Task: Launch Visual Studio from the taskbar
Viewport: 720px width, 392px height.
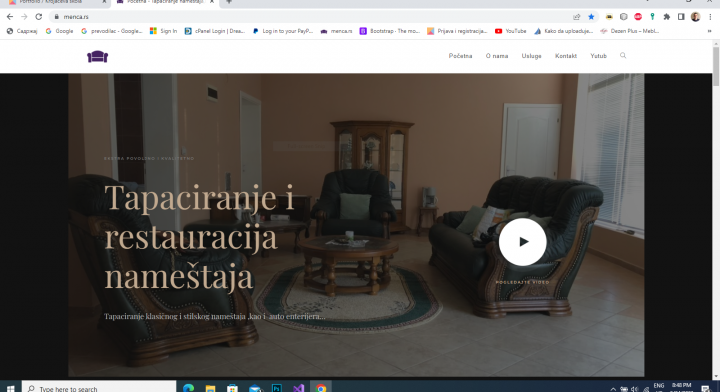Action: 298,388
